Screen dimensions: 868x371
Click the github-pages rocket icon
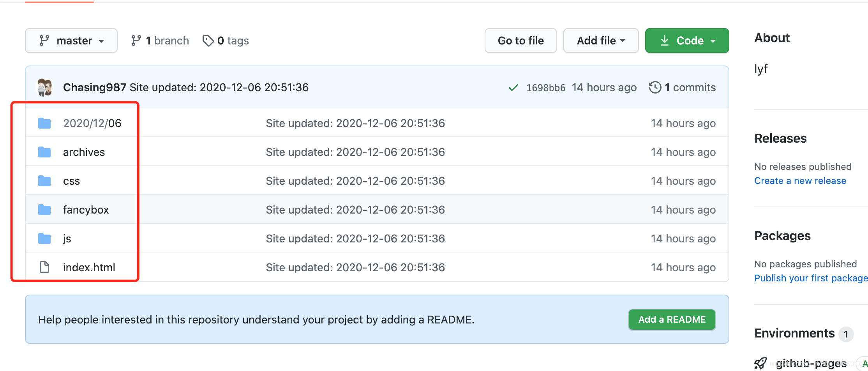click(760, 363)
